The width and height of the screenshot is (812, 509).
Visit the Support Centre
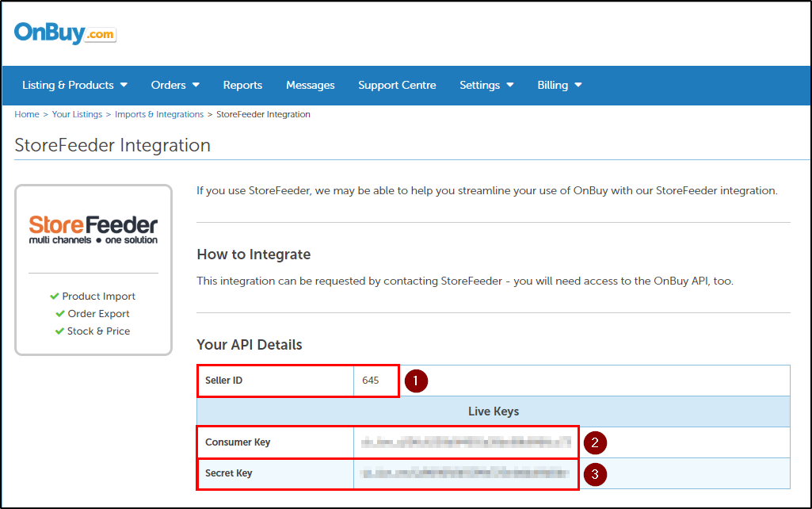pyautogui.click(x=397, y=85)
